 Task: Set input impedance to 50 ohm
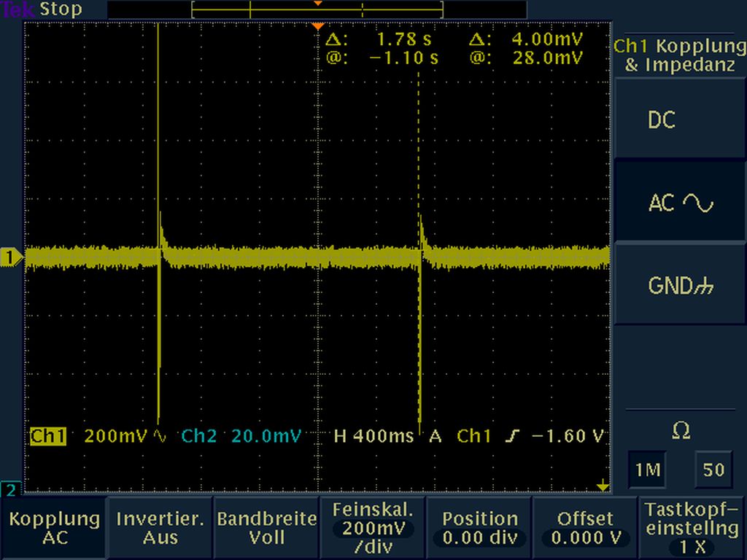pyautogui.click(x=713, y=470)
